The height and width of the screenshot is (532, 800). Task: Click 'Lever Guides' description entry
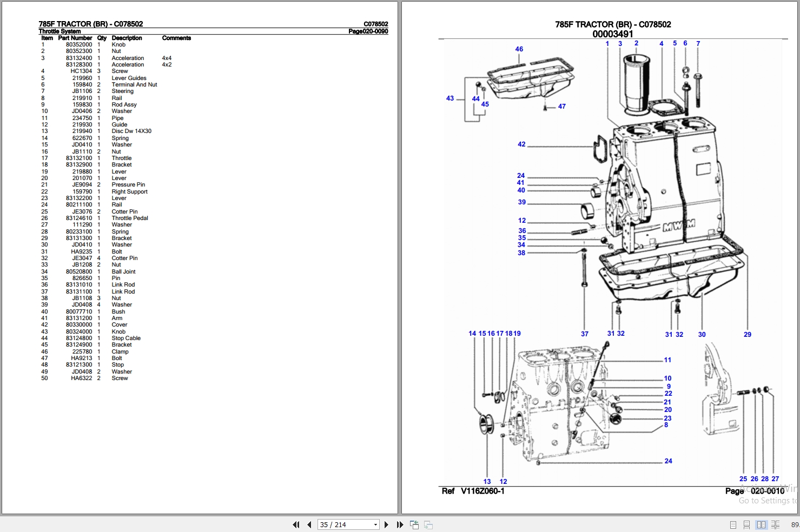click(x=129, y=78)
